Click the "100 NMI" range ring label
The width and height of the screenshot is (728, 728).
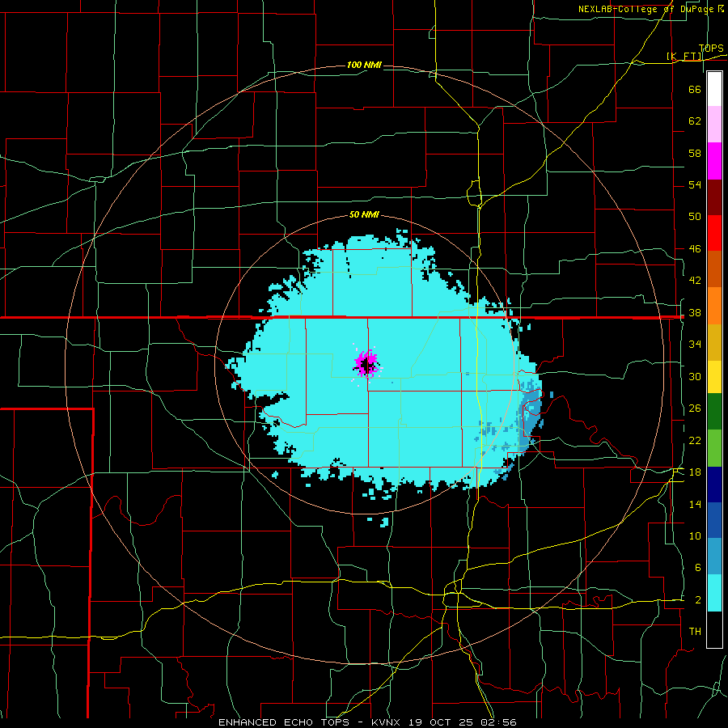364,65
